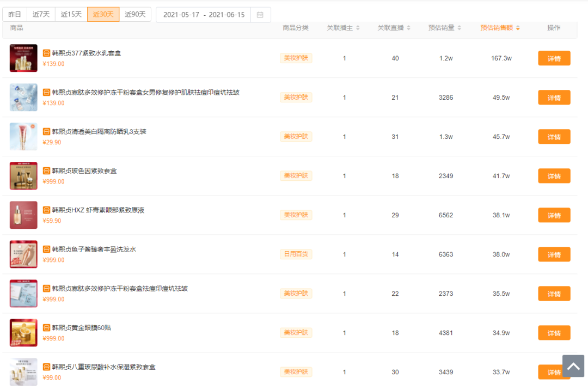Switch to 昨日 time range tab
Image resolution: width=588 pixels, height=390 pixels.
(15, 14)
